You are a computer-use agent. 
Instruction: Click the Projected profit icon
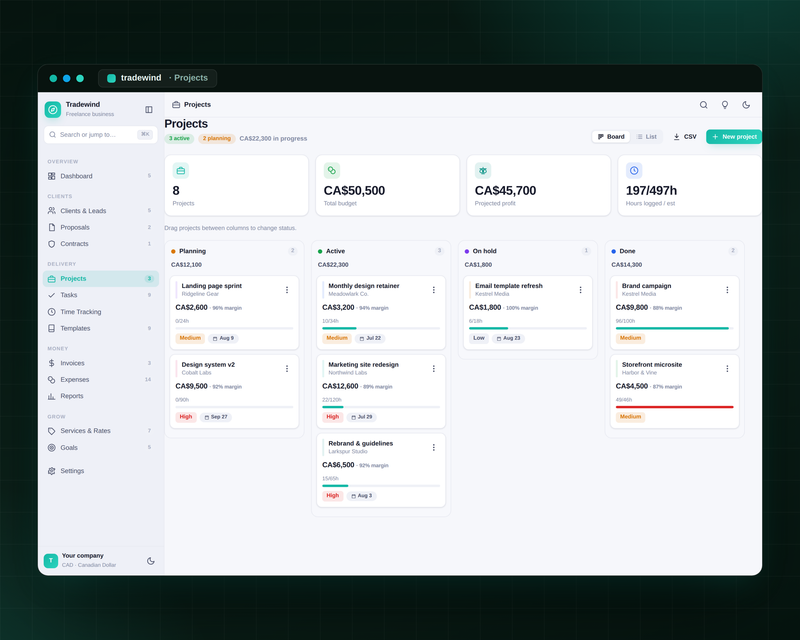point(483,170)
